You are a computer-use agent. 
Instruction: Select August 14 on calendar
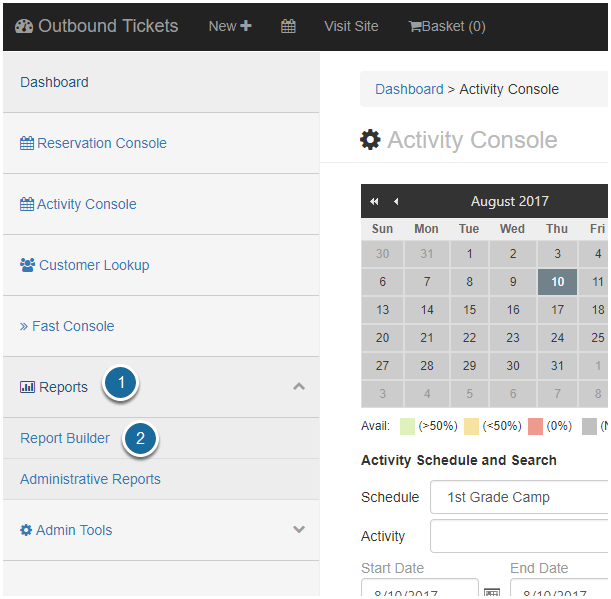click(427, 310)
